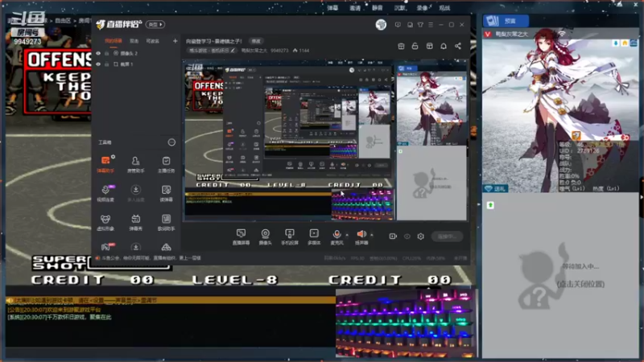
Task: Expand microphone options arrow
Action: point(347,235)
